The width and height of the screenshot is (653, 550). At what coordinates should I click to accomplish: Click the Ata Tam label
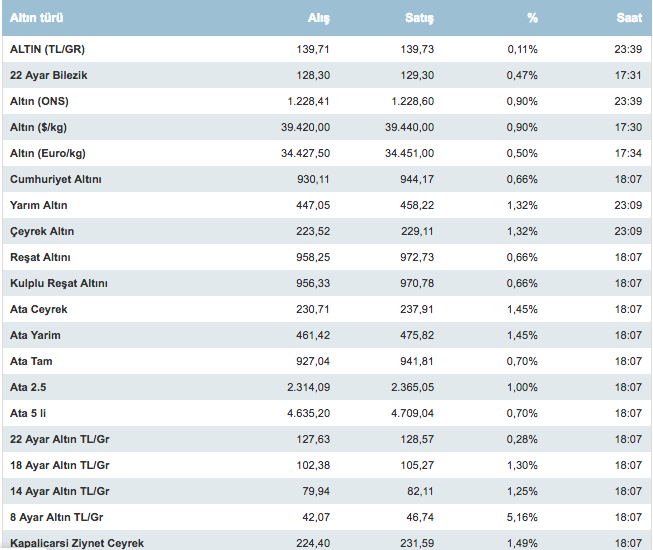click(31, 361)
